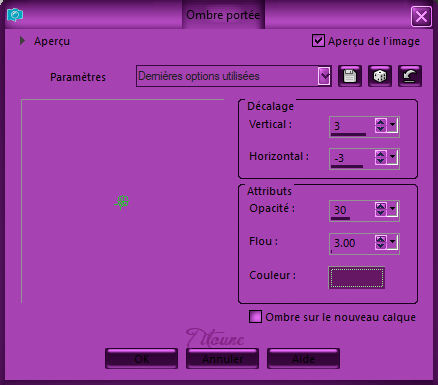The image size is (438, 385).
Task: Toggle the Aperçu de l'image checkbox
Action: (x=318, y=41)
